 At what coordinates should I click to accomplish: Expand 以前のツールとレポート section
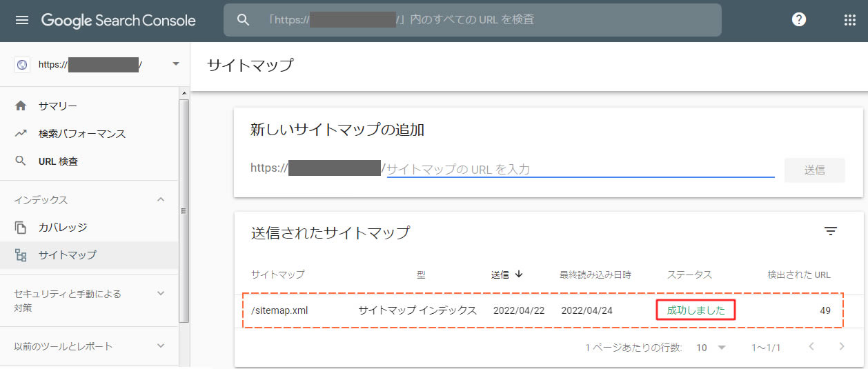161,346
